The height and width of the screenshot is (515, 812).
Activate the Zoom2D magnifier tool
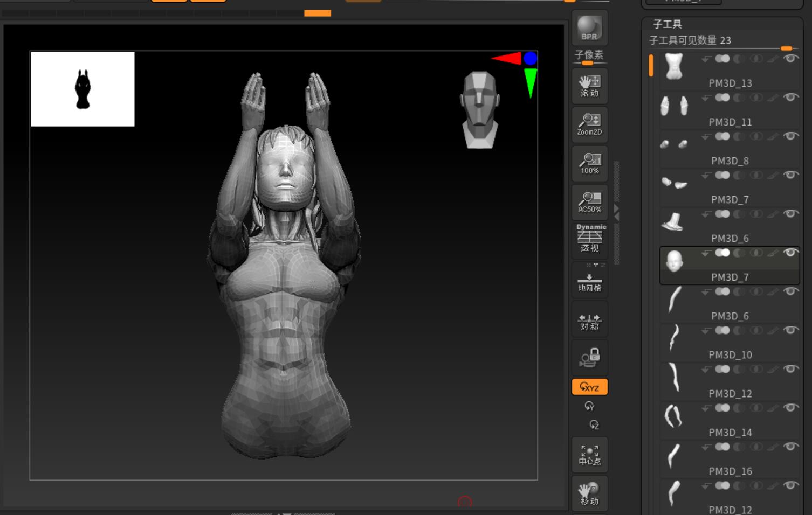(x=589, y=124)
